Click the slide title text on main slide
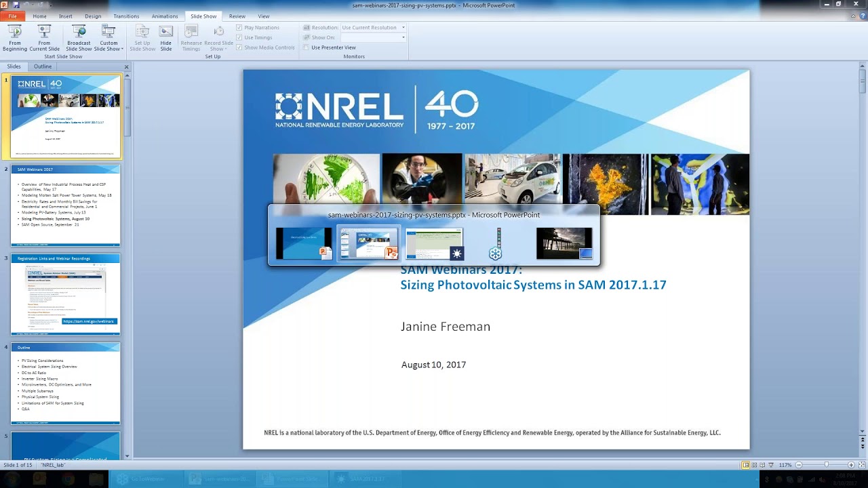868x488 pixels. [x=533, y=277]
